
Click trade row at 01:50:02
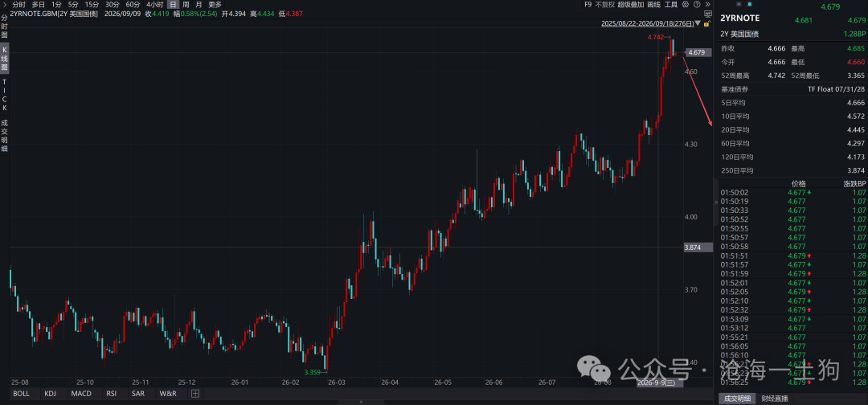click(x=792, y=193)
